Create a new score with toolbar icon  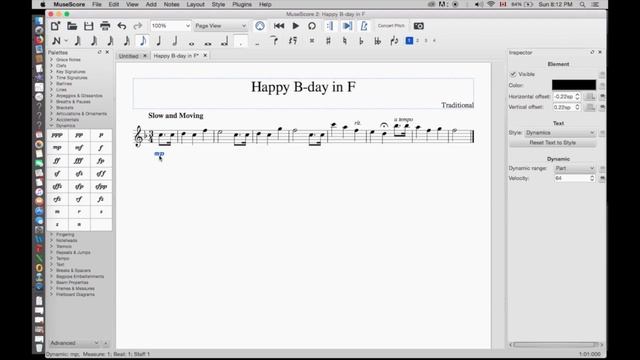[x=56, y=26]
